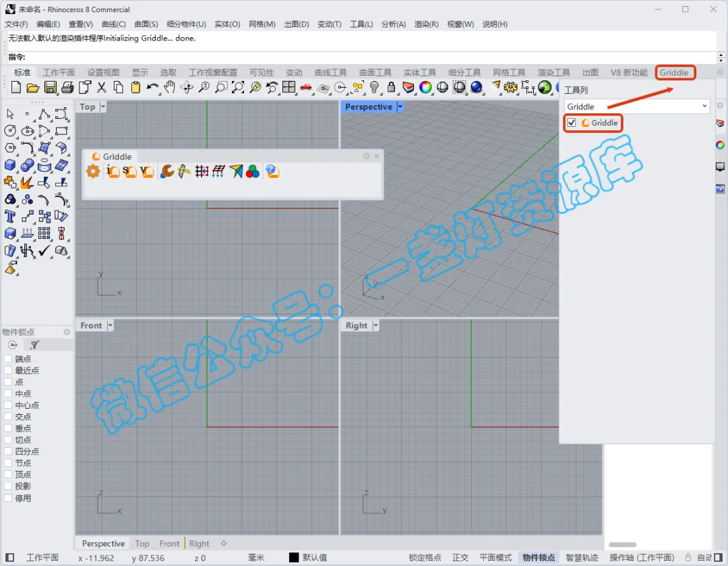Switch to the 曲线工具 toolbar tab
The height and width of the screenshot is (566, 728).
(330, 72)
